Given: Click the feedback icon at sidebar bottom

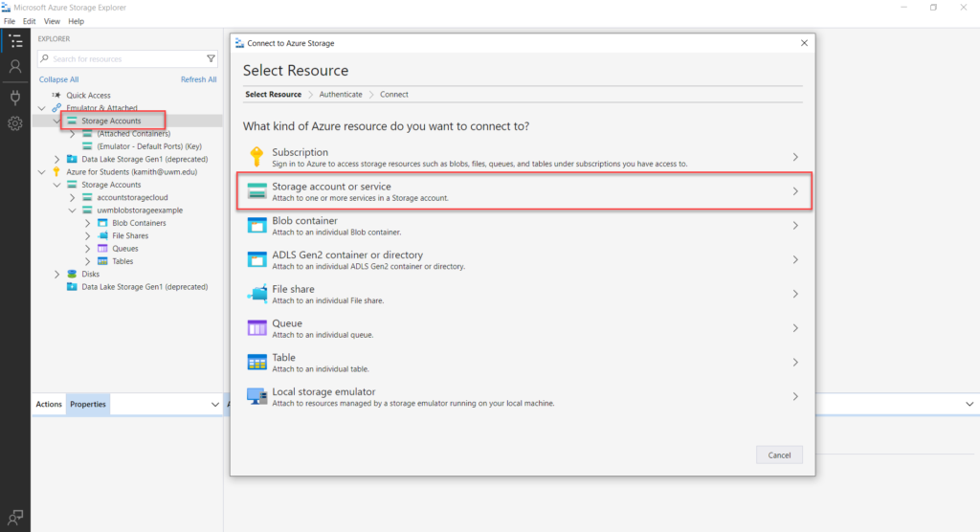Looking at the screenshot, I should coord(15,517).
